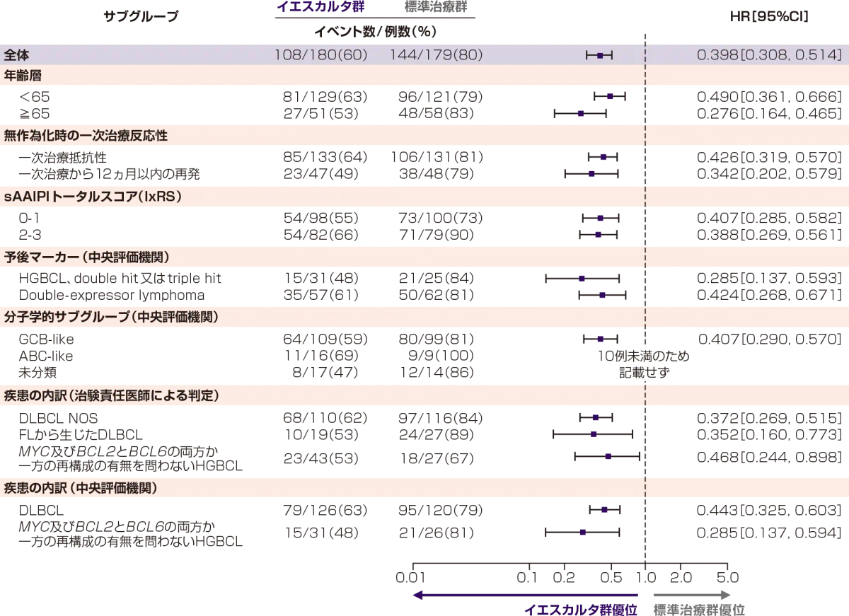Image resolution: width=849 pixels, height=616 pixels.
Task: Click the 'FLから生じたDLBCL' row label
Action: click(81, 435)
